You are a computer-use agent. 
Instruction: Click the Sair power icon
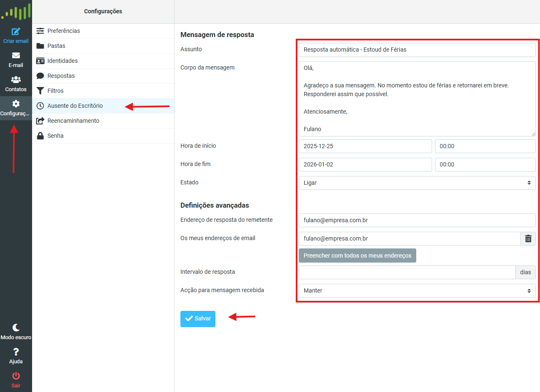point(16,376)
